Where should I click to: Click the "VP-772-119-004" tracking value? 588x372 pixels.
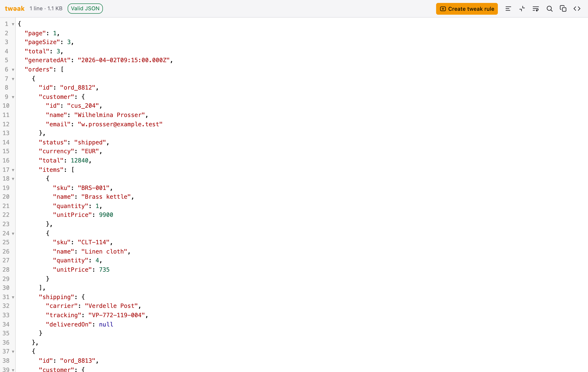[117, 315]
